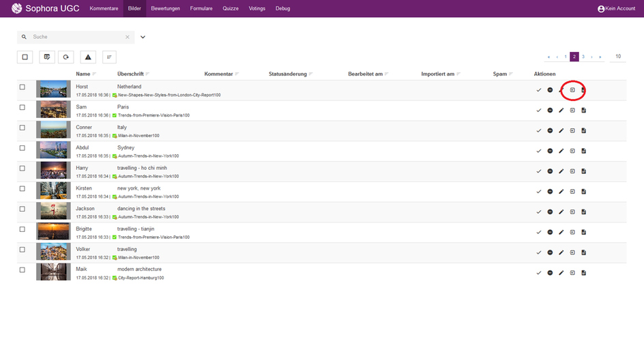Switch to the Bewertungen tab
The image size is (644, 350).
(x=166, y=9)
